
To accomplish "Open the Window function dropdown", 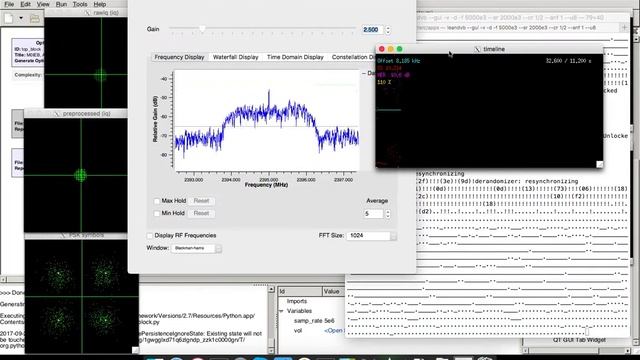I will pos(196,248).
